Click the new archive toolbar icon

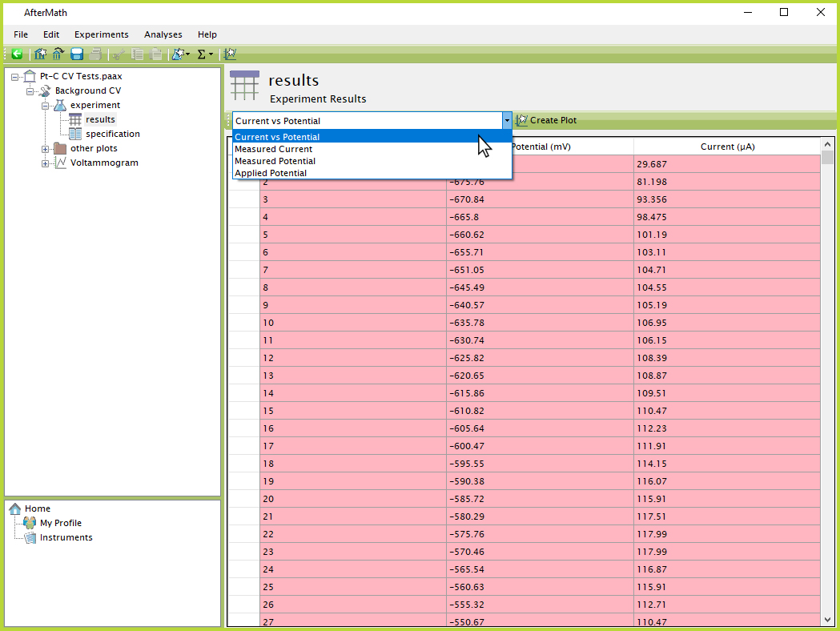click(40, 54)
